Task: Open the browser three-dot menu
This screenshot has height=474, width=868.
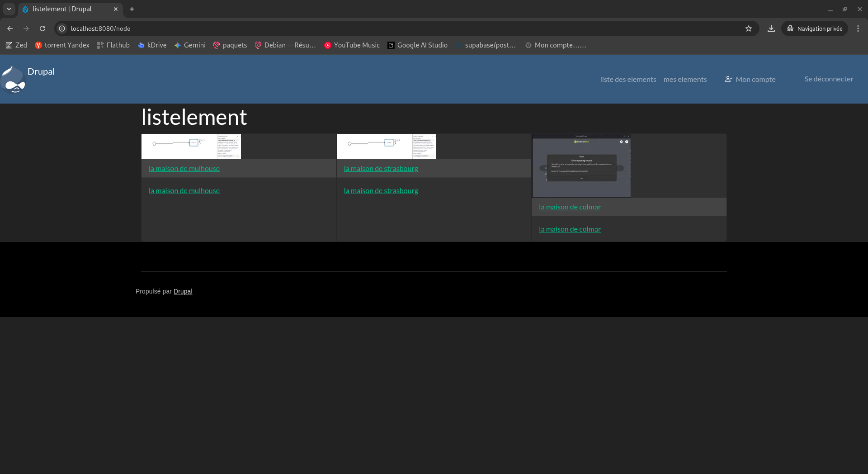Action: click(x=858, y=28)
